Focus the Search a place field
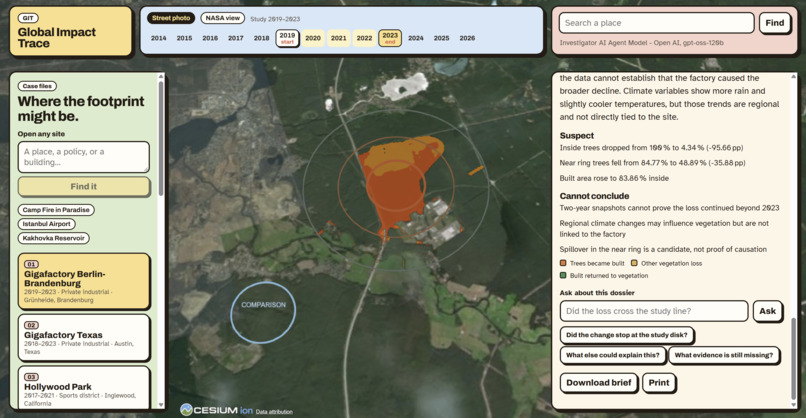 (656, 23)
